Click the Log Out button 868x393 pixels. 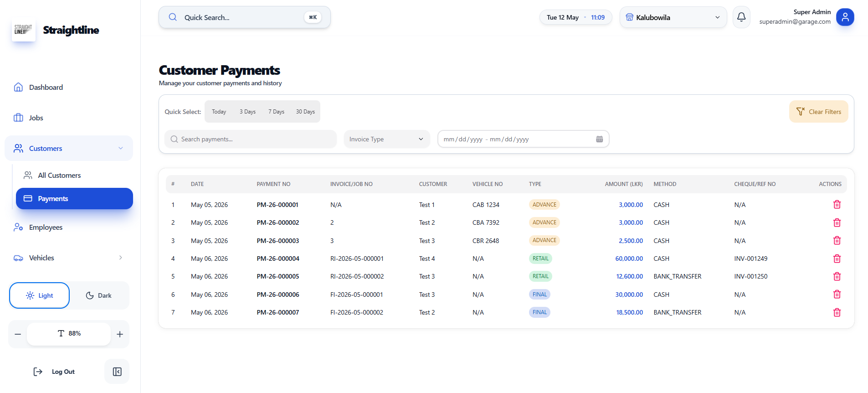click(x=54, y=372)
